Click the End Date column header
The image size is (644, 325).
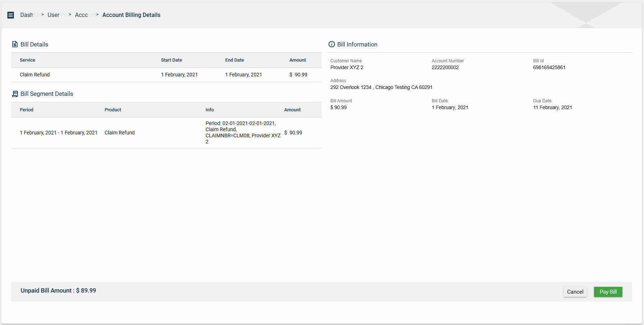(x=234, y=60)
